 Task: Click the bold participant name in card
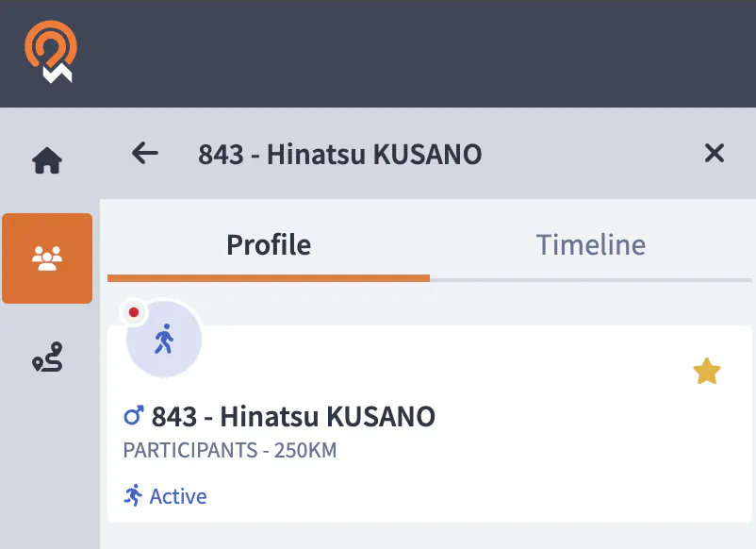point(293,416)
